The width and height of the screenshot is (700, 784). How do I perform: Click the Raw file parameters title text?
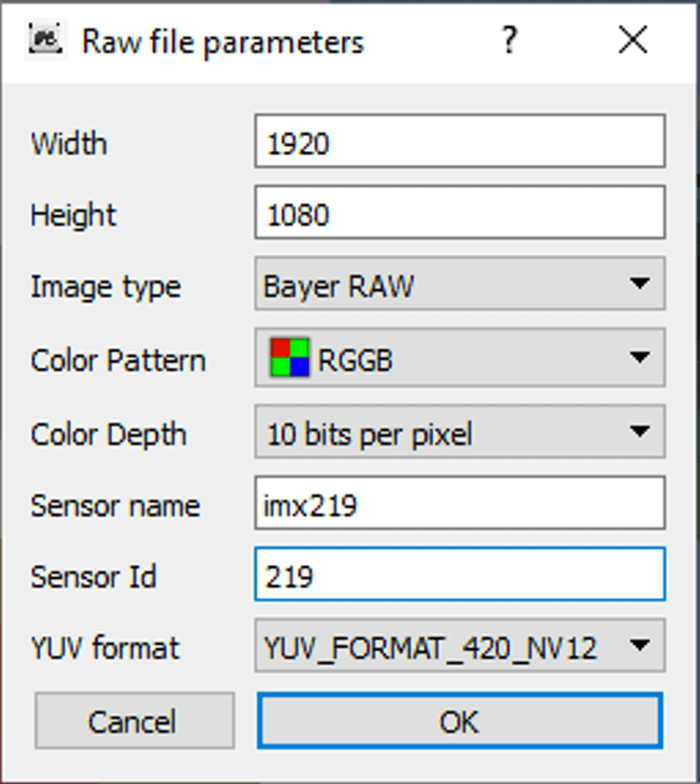(222, 41)
